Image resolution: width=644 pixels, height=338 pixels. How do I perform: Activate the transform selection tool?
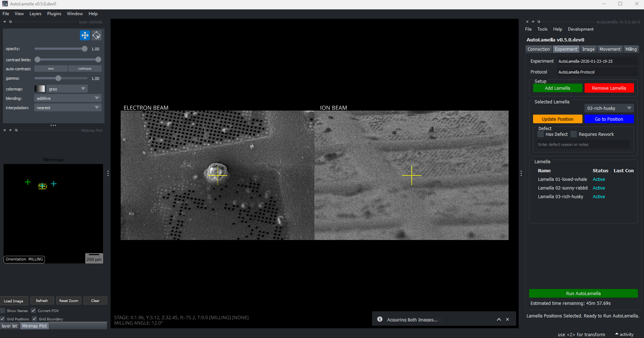point(97,35)
